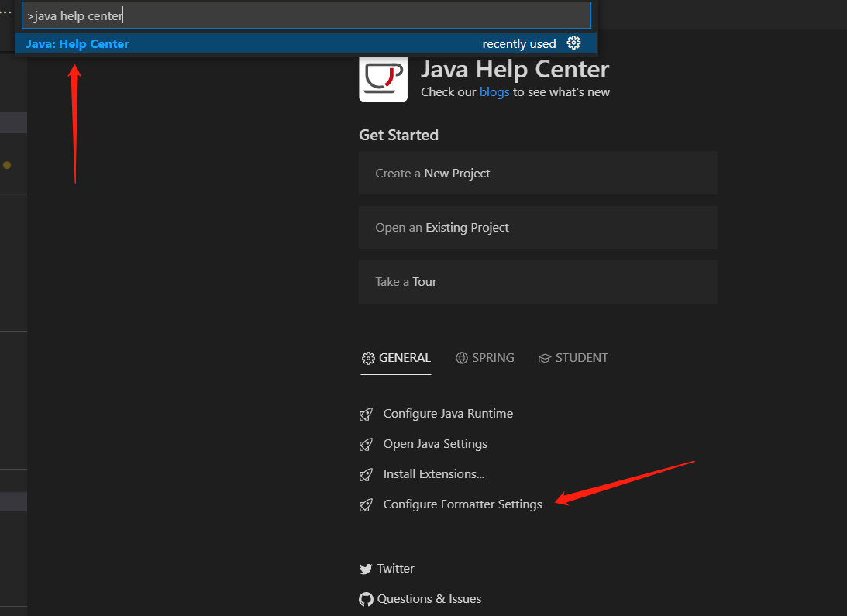The height and width of the screenshot is (616, 847).
Task: Click the gear icon on the GENERAL tab
Action: (x=367, y=357)
